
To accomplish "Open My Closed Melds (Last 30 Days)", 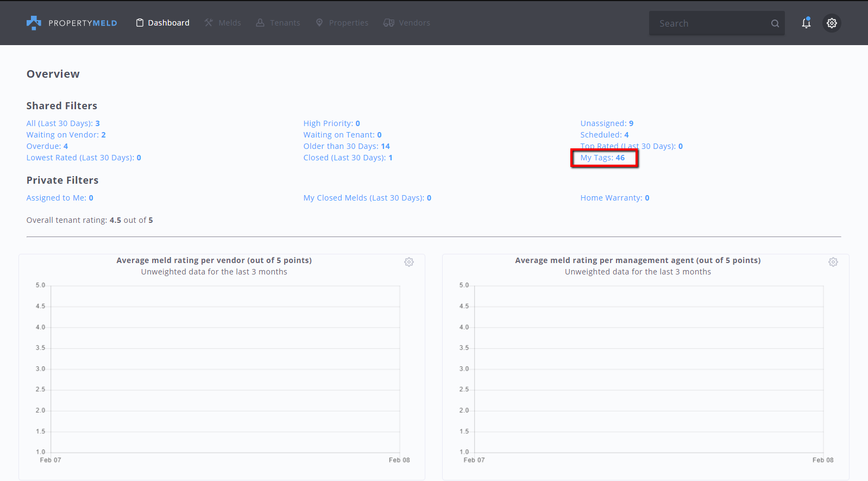I will point(368,198).
